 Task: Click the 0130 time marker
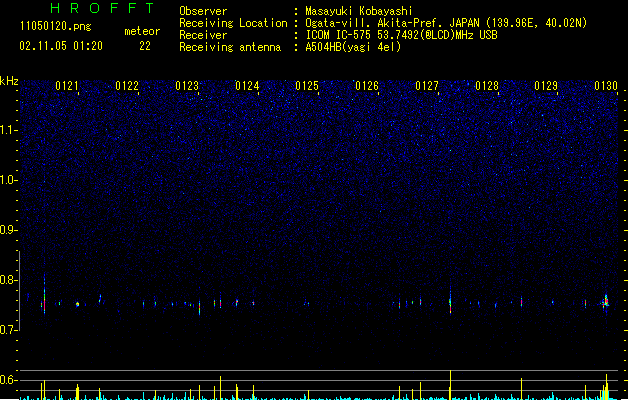[x=606, y=86]
